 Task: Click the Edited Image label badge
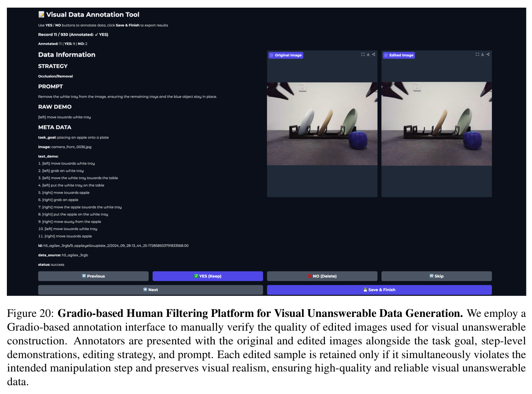pos(399,55)
